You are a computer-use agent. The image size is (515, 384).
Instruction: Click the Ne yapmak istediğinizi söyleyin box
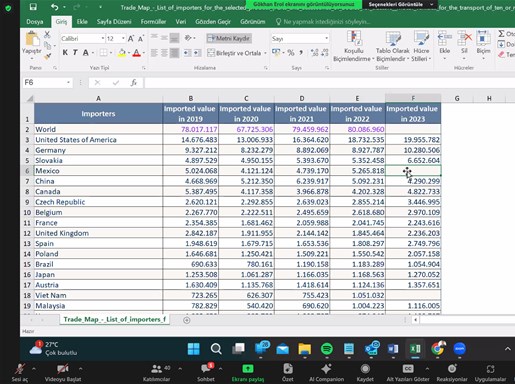coord(323,22)
